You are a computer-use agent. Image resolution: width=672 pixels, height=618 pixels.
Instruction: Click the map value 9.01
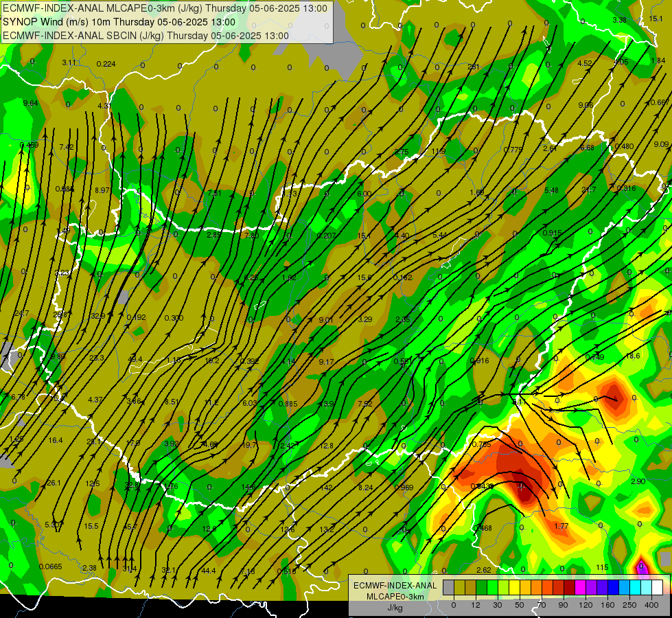coord(326,320)
